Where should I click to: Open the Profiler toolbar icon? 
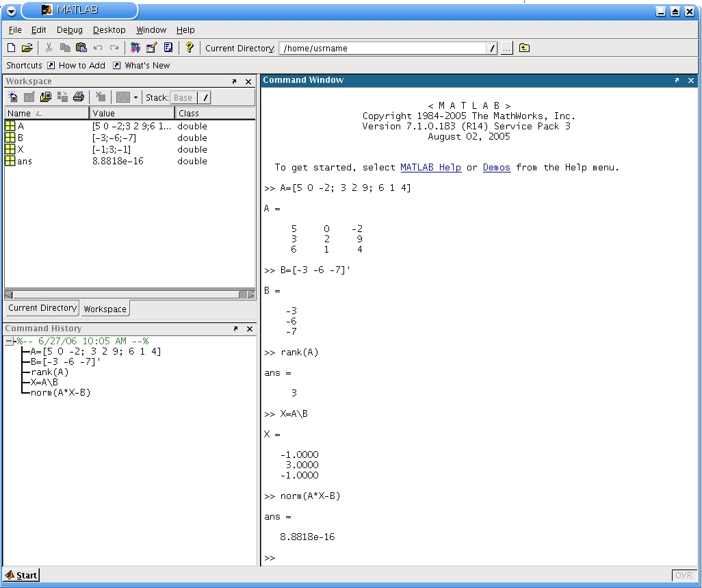(x=168, y=47)
